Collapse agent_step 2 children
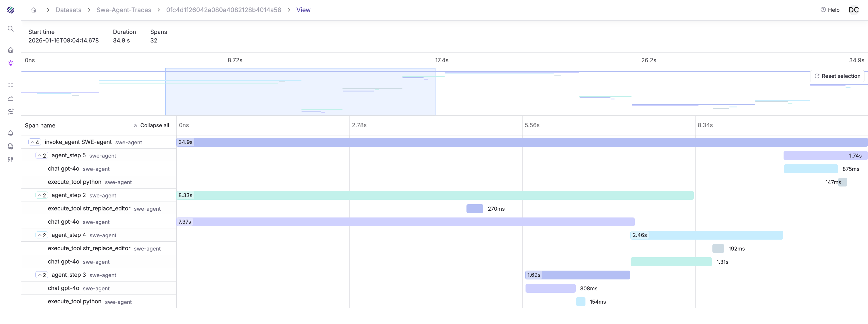Image resolution: width=868 pixels, height=324 pixels. click(41, 195)
